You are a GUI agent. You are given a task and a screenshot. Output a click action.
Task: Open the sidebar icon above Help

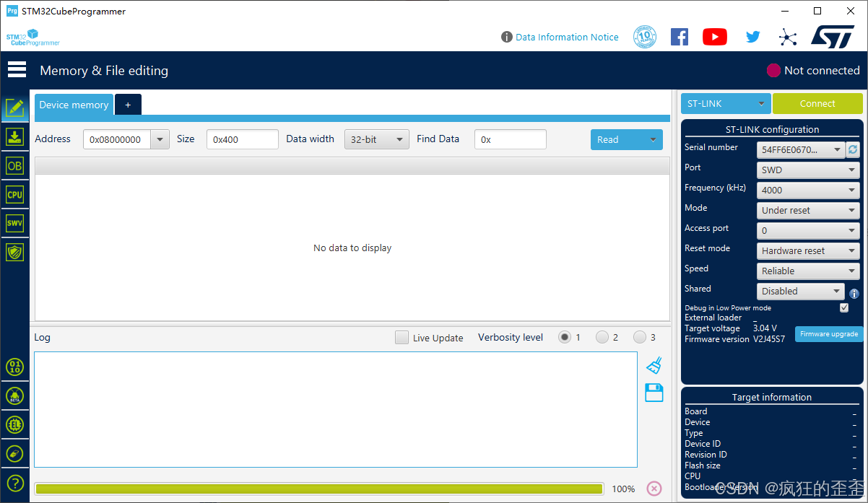pyautogui.click(x=14, y=453)
